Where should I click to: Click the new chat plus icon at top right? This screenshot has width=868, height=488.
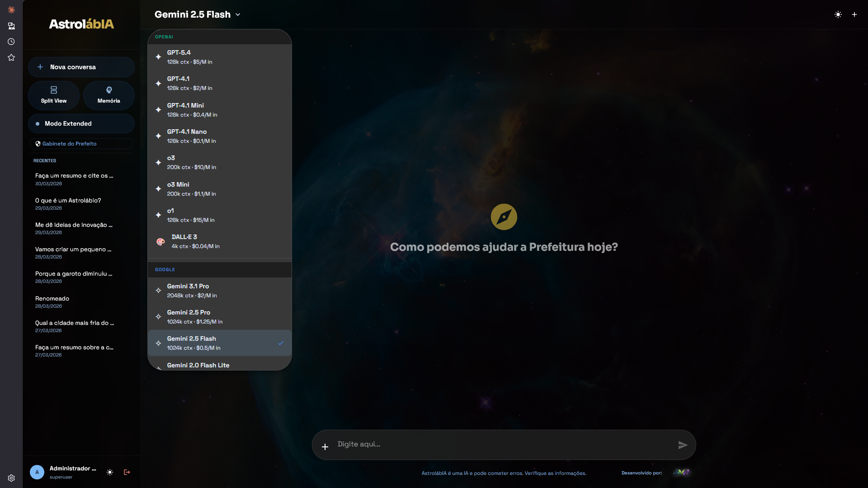[x=854, y=14]
